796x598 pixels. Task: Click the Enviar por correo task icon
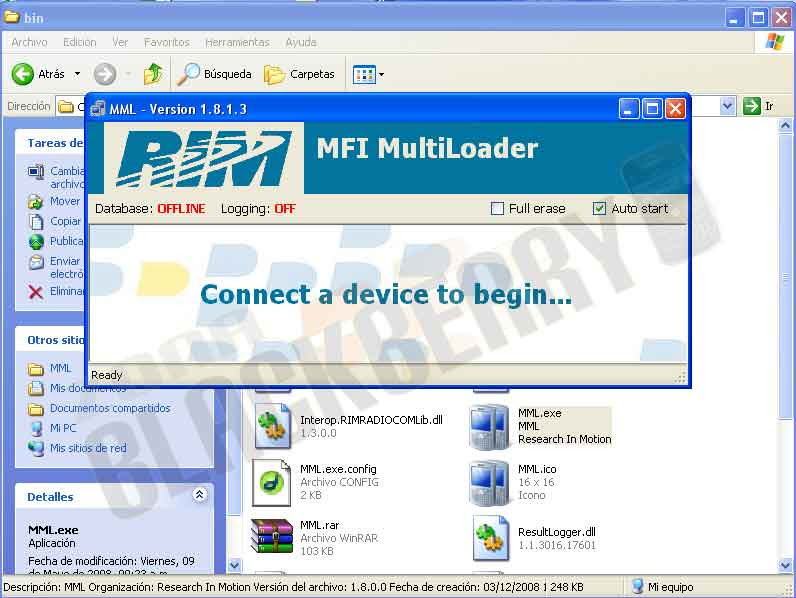(36, 262)
